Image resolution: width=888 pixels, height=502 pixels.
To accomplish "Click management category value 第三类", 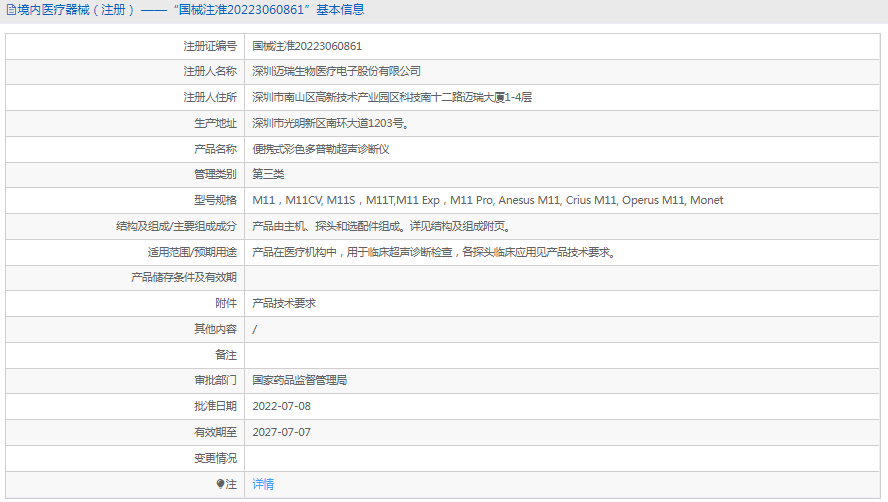I will click(268, 175).
